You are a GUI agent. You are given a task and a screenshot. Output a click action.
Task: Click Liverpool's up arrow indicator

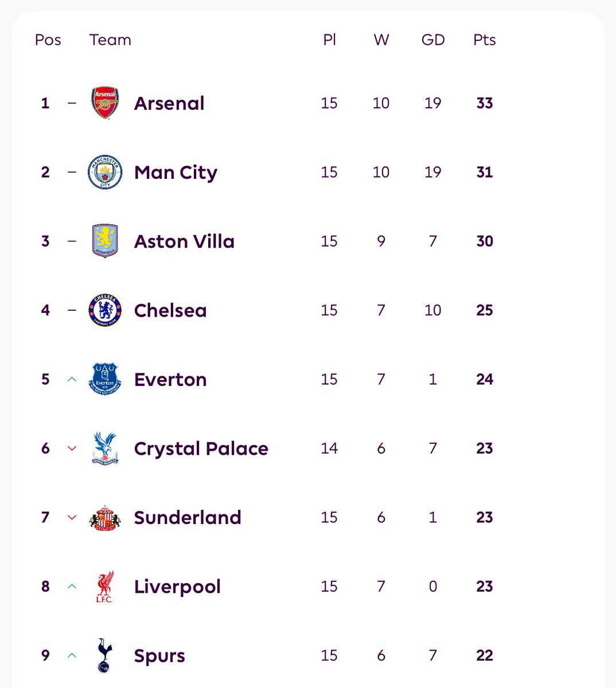click(x=72, y=587)
